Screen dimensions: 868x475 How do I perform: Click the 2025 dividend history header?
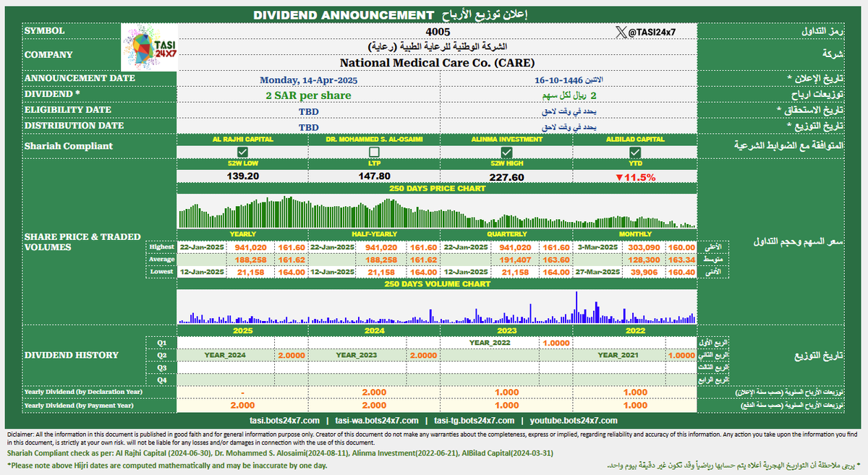pos(242,330)
